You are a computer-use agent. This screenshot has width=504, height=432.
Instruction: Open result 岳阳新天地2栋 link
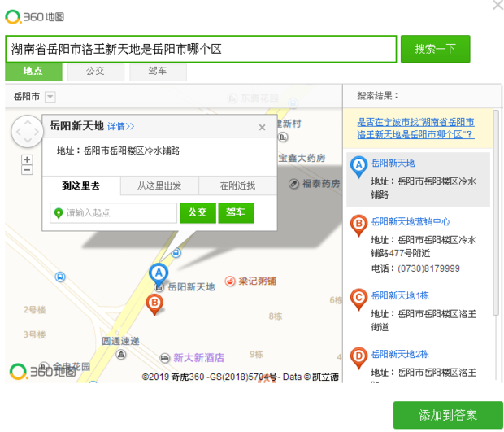point(400,354)
